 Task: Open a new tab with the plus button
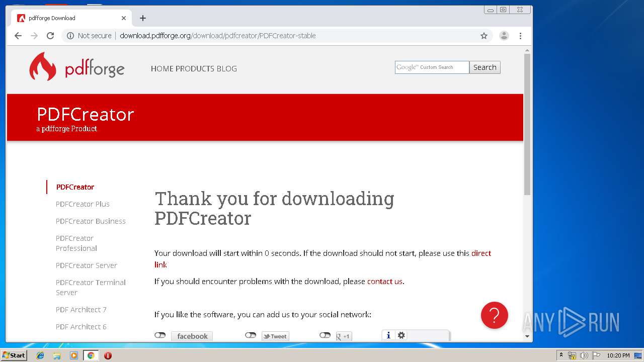[x=143, y=18]
